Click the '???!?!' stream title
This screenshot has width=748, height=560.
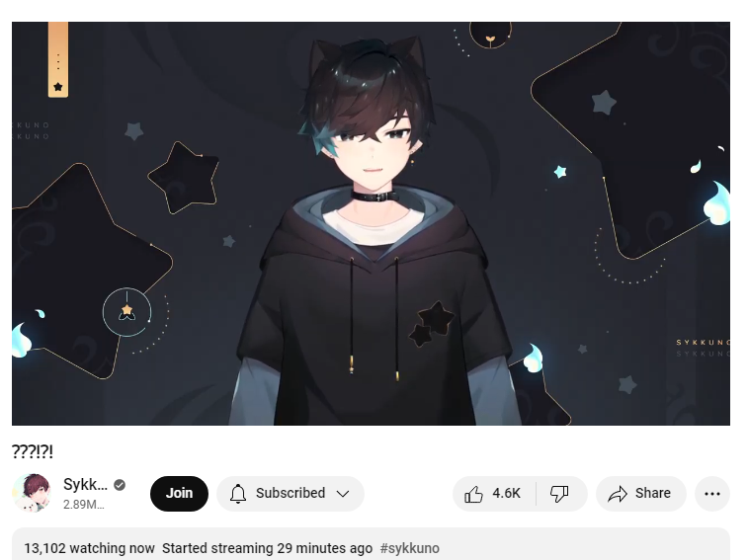33,451
